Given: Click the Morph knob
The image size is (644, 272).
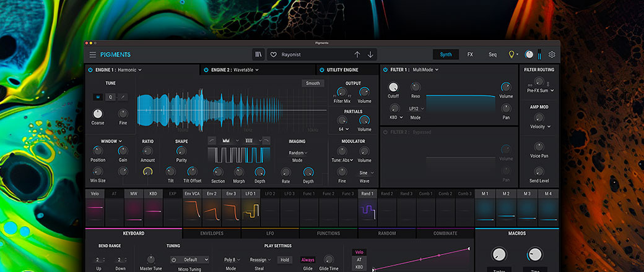Looking at the screenshot, I should [238, 172].
